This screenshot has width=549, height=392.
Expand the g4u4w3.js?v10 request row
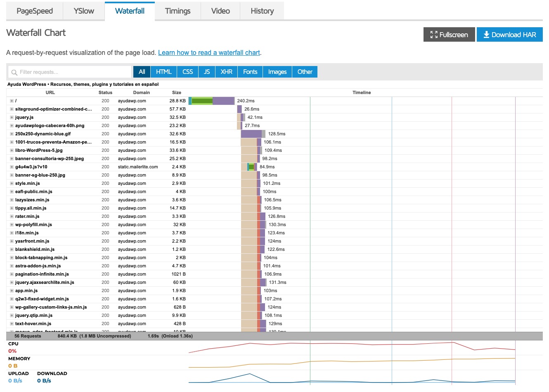(12, 167)
